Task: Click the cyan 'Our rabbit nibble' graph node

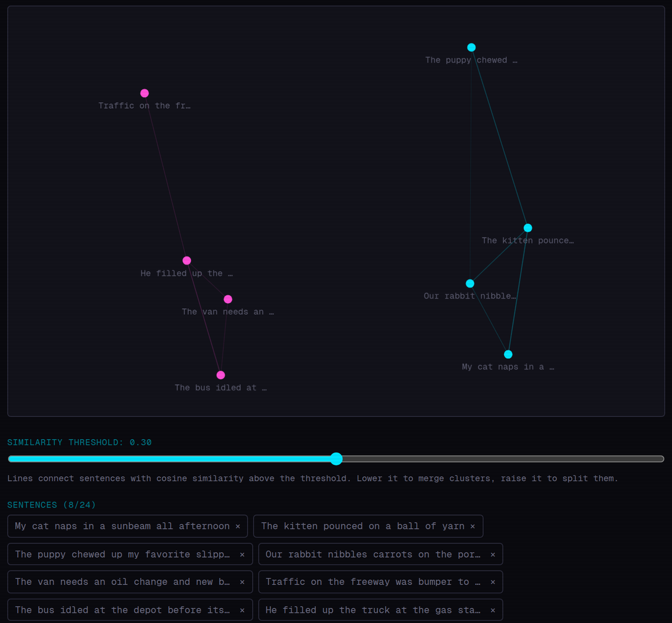Action: [x=470, y=283]
